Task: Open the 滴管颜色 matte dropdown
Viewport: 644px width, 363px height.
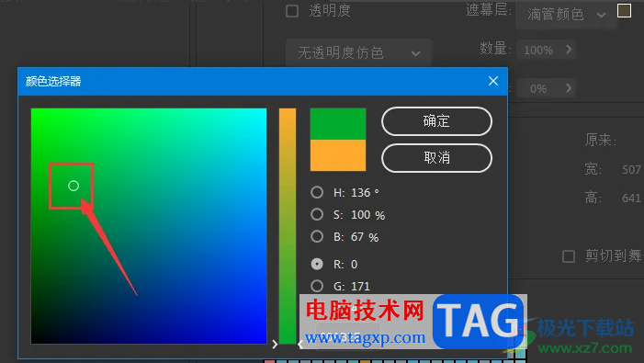Action: (x=567, y=15)
